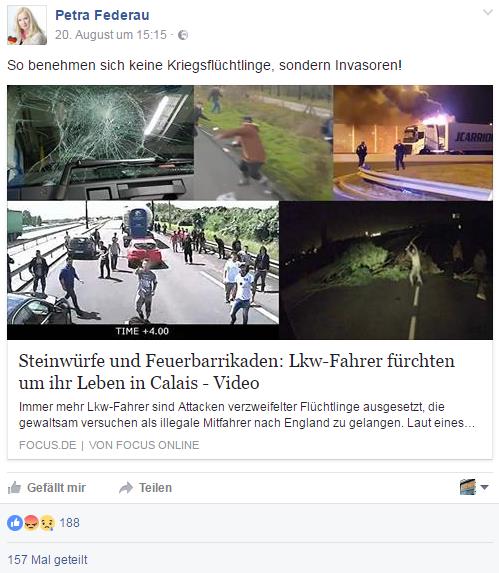This screenshot has width=499, height=573.
Task: Open Petra Federau's profile picture
Action: pos(27,25)
